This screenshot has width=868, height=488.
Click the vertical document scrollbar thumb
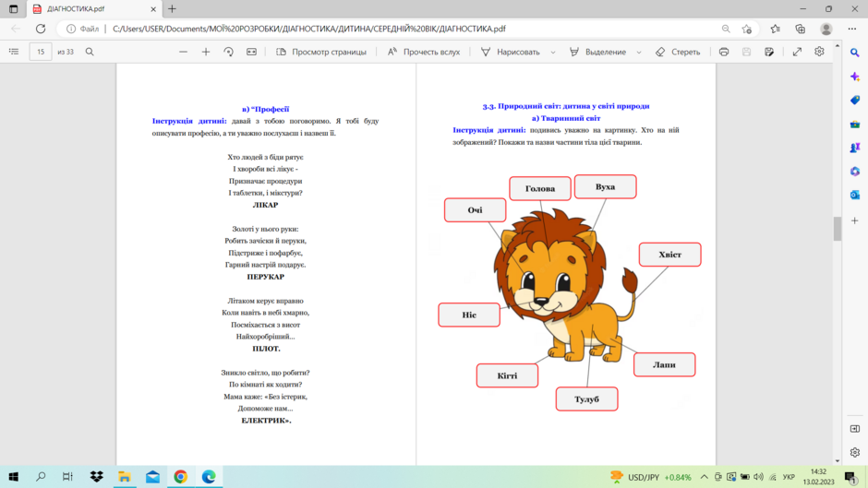(837, 229)
